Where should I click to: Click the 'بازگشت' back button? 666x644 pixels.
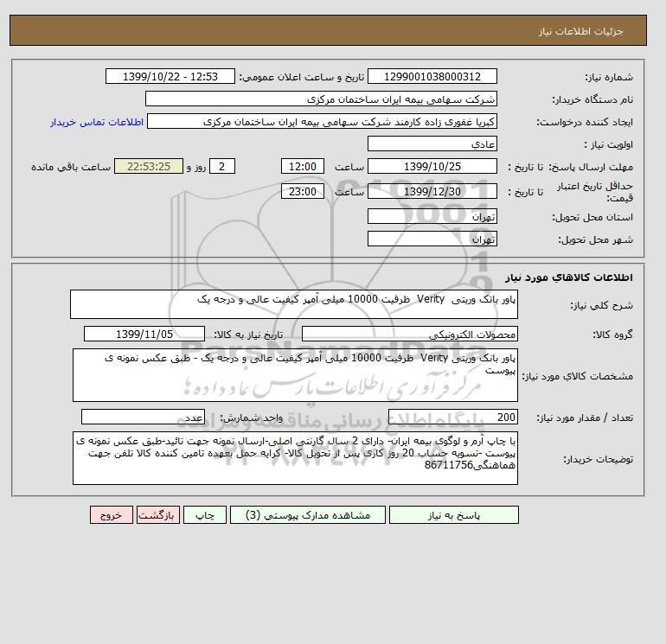(158, 515)
